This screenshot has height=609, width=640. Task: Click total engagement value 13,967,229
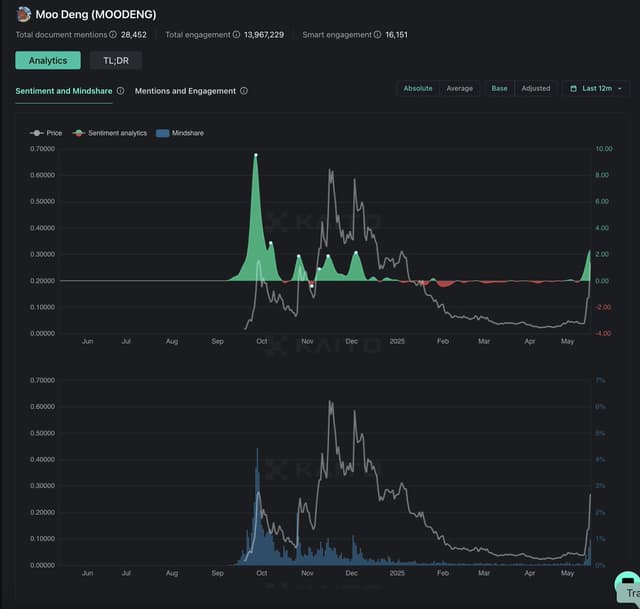264,35
